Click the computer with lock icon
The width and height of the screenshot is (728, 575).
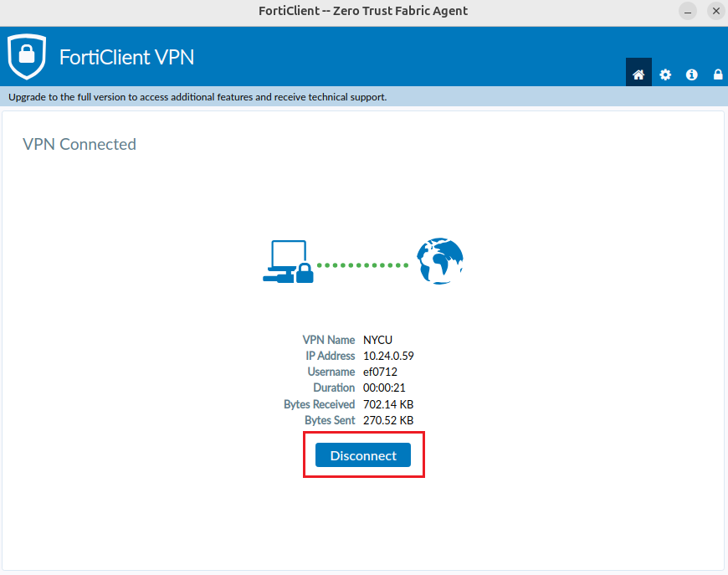[288, 262]
